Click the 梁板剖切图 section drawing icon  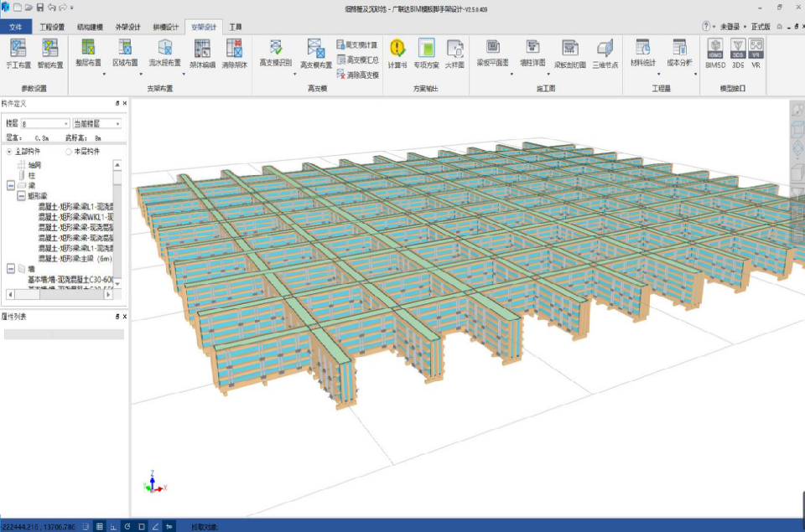[x=570, y=54]
